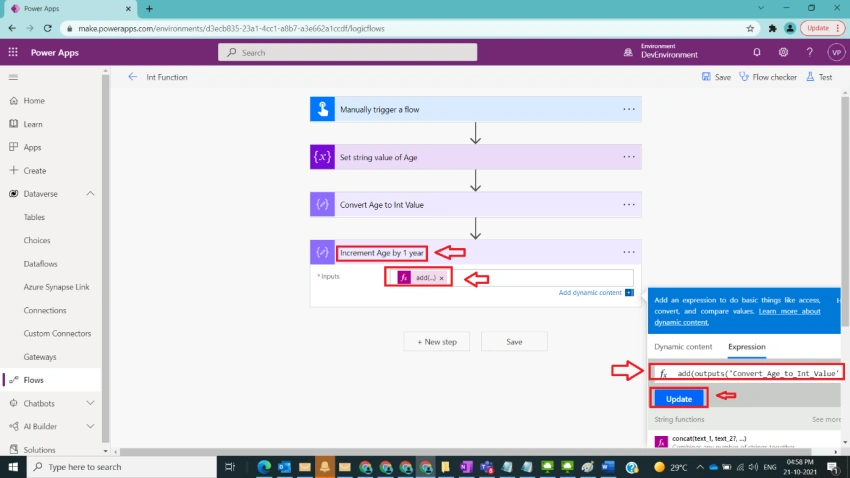
Task: Click the Update expression button
Action: coord(679,398)
